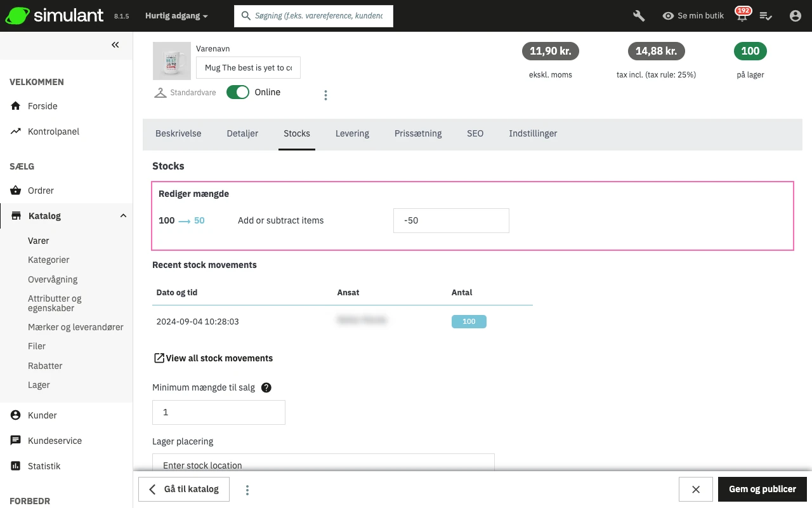This screenshot has width=812, height=508.
Task: Expand the Hurtig adgang dropdown
Action: 176,16
